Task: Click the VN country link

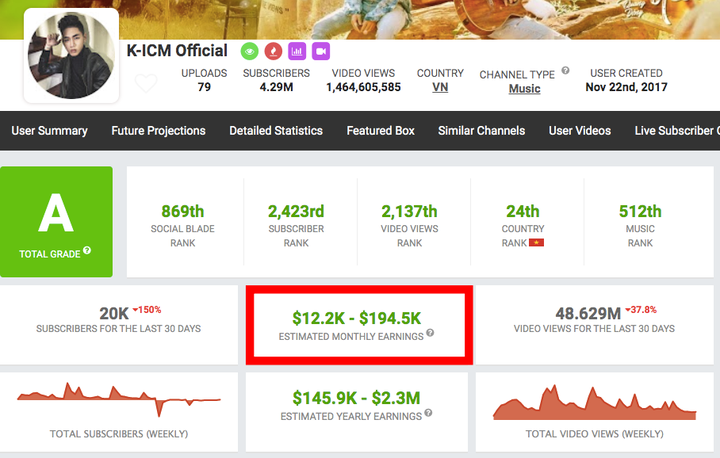Action: pyautogui.click(x=440, y=88)
